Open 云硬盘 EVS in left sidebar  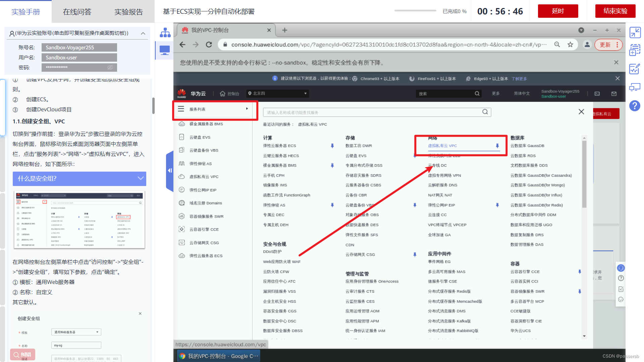[200, 137]
